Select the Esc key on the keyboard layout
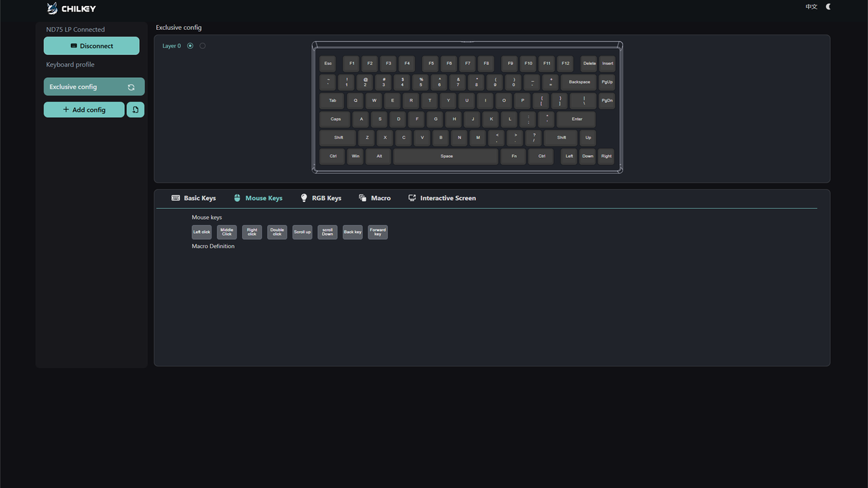 coord(328,64)
